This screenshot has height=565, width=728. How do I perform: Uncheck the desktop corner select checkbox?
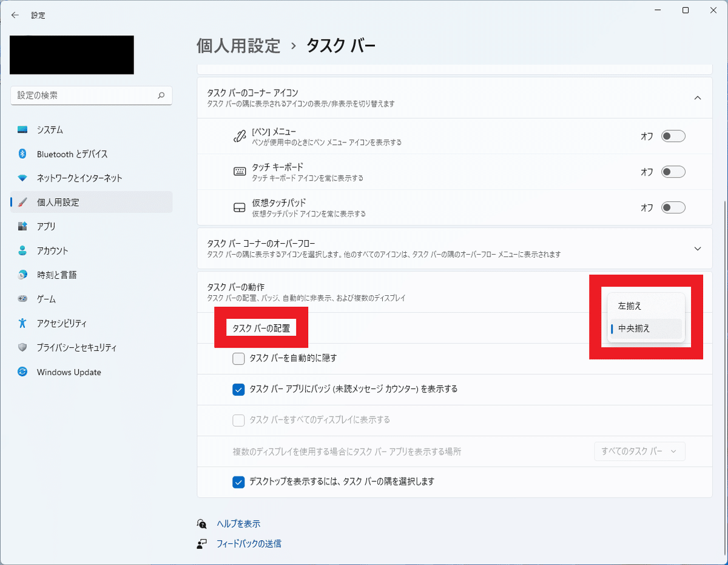238,482
